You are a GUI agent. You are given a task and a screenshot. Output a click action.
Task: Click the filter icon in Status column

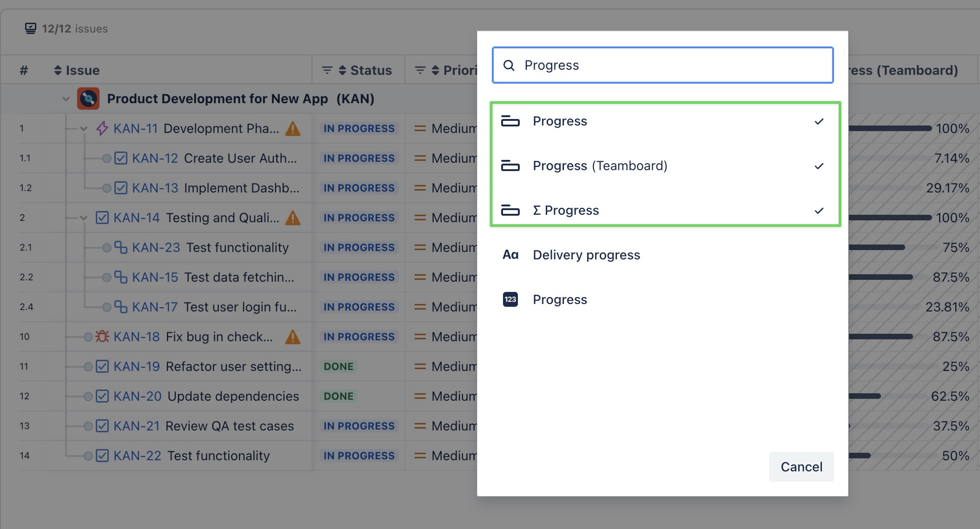click(327, 70)
